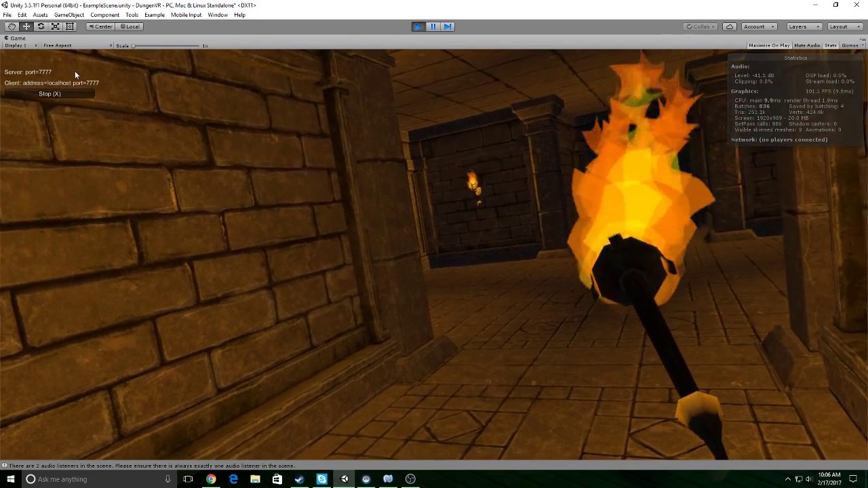
Task: Click the 'Client: address=localhost port=7777' text
Action: point(52,83)
